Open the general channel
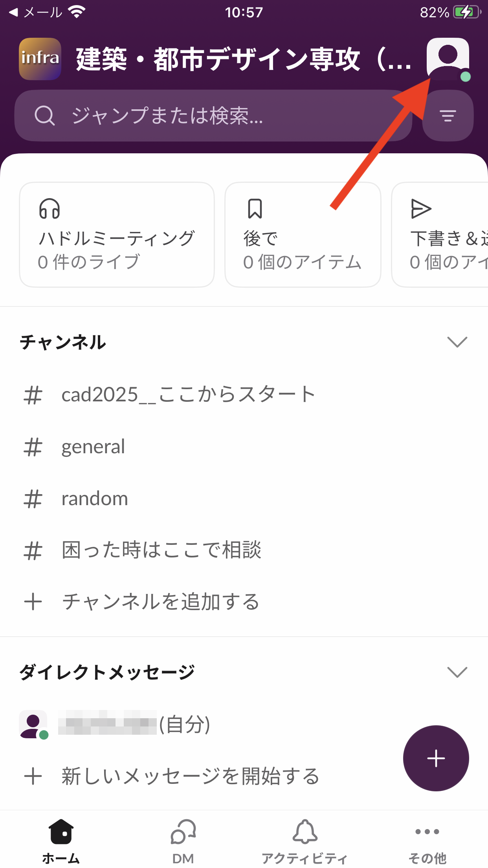Image resolution: width=488 pixels, height=868 pixels. coord(93,447)
